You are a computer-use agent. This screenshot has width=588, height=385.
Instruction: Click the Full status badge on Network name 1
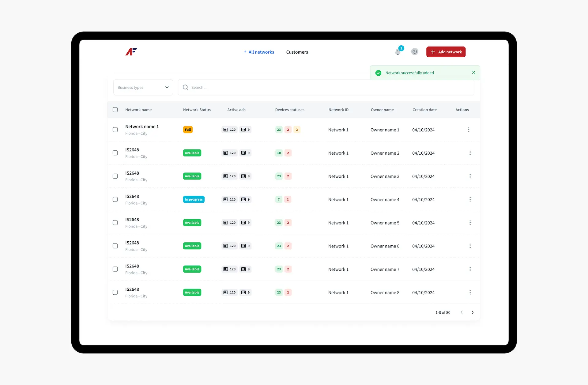tap(187, 130)
